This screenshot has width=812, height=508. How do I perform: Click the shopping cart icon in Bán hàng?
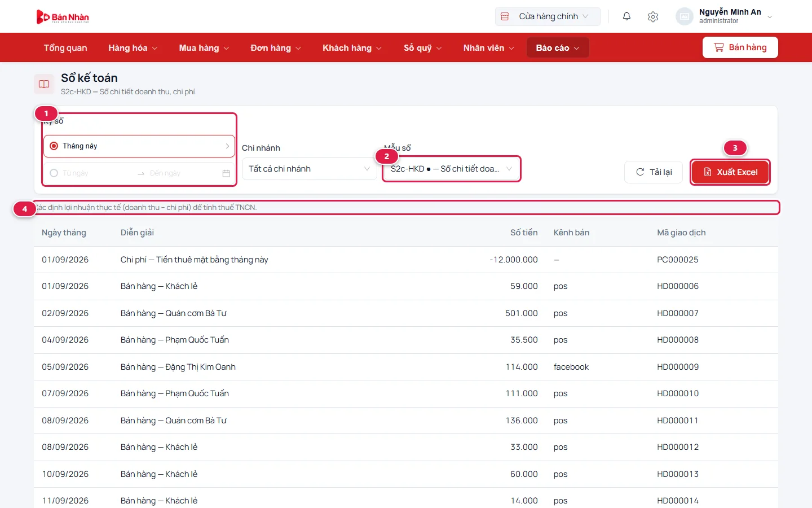718,47
